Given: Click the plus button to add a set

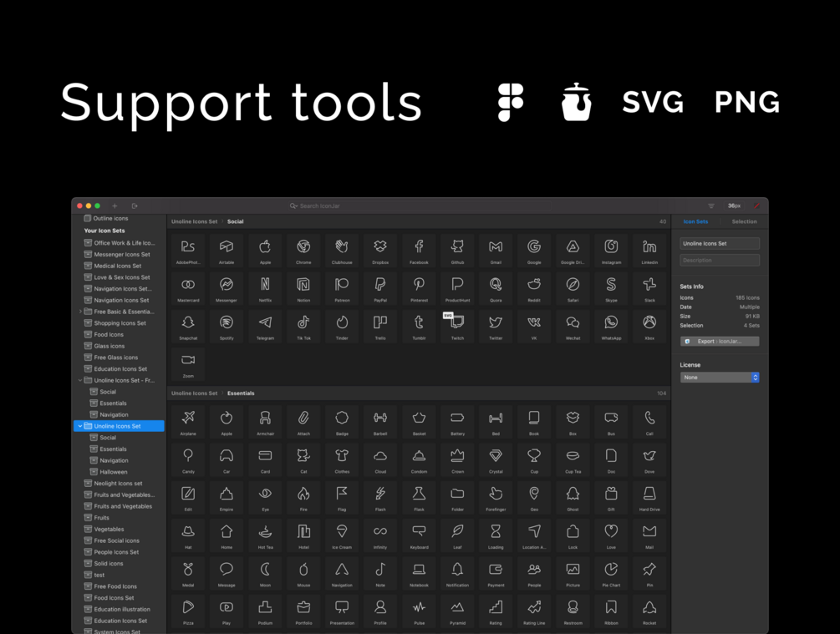Looking at the screenshot, I should click(115, 205).
